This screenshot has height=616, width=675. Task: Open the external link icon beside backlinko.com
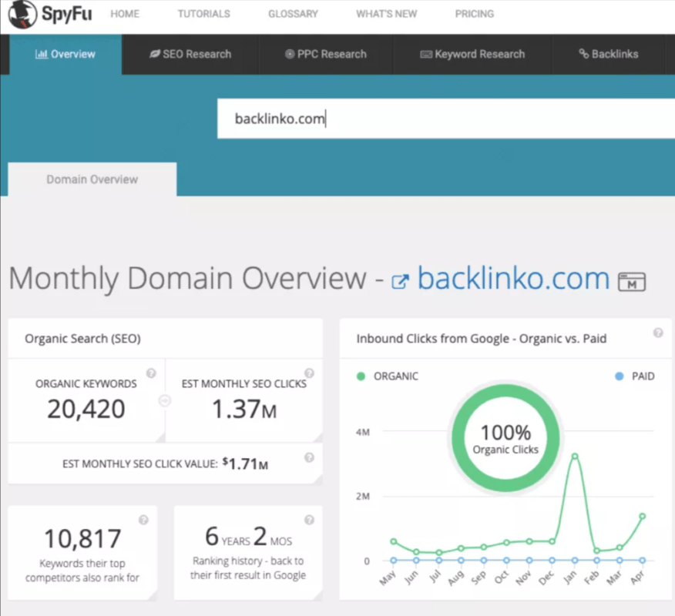coord(400,281)
